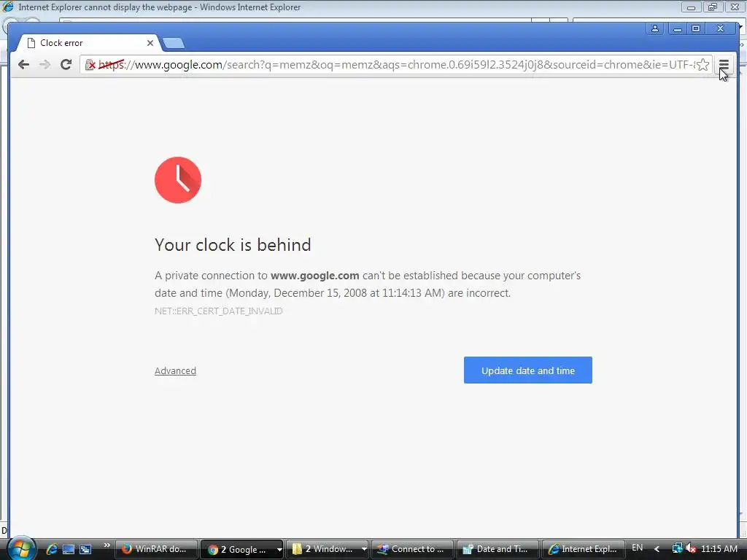Go back using the Chrome back arrow

pyautogui.click(x=23, y=64)
